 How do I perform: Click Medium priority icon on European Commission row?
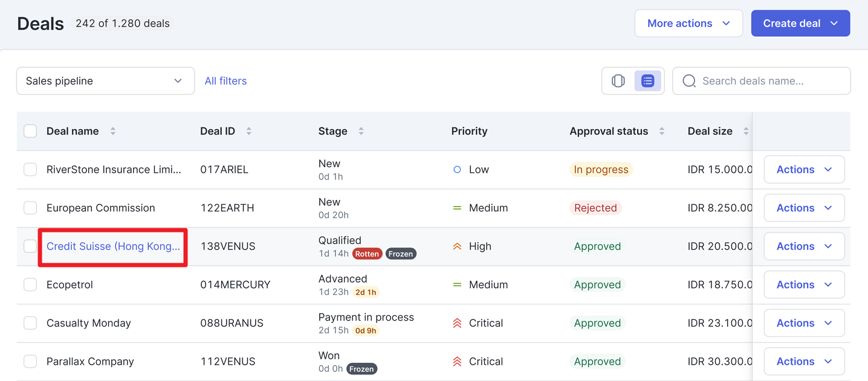click(457, 208)
